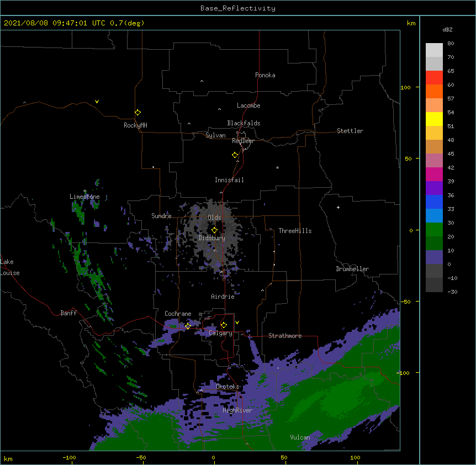This screenshot has width=476, height=465.
Task: Select the Banff label
Action: click(68, 313)
